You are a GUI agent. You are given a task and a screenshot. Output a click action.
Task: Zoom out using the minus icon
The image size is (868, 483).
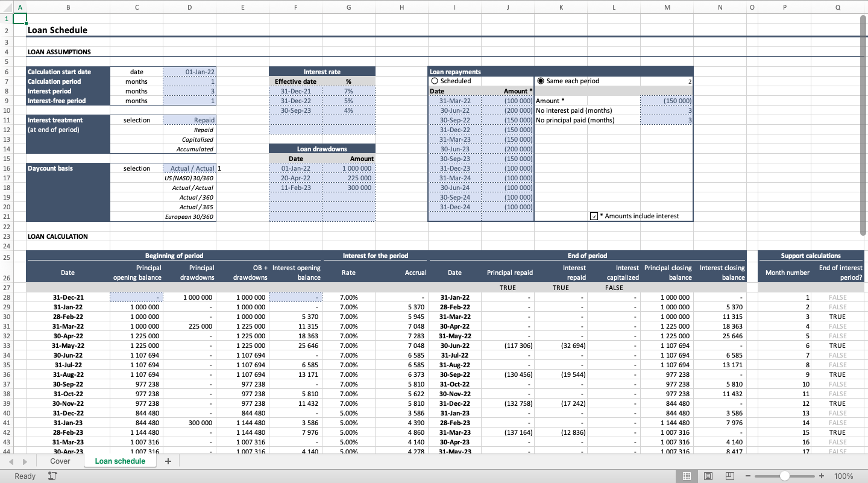tap(748, 476)
